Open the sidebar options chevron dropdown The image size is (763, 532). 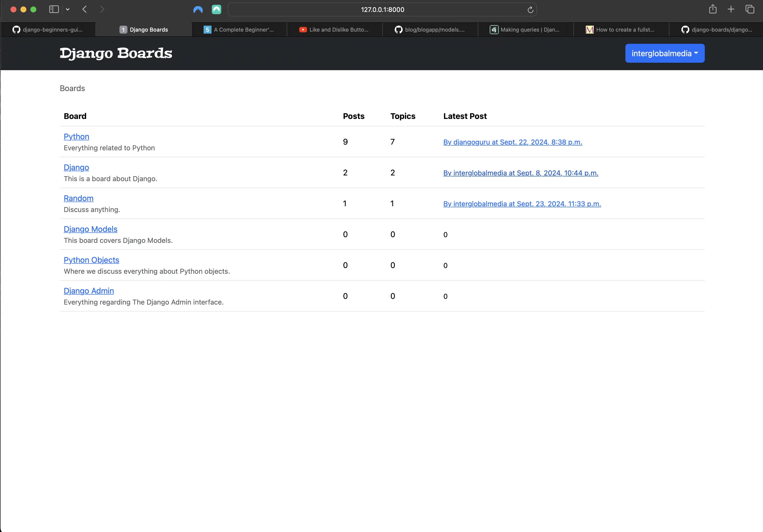pos(68,9)
